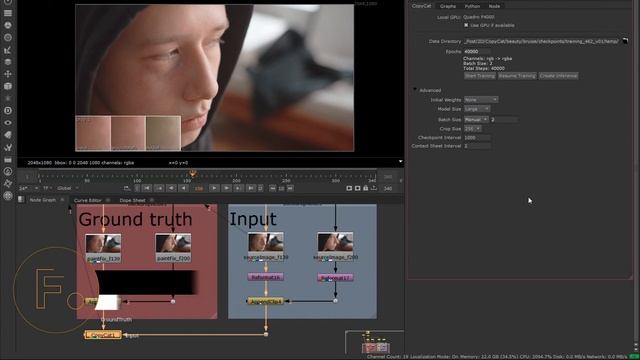
Task: Click the first viewer capture icon right of timeline
Action: click(x=349, y=188)
